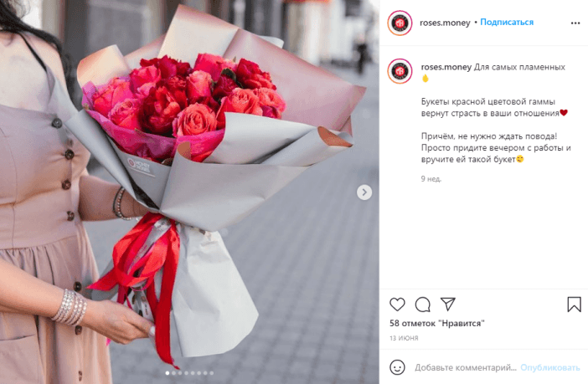Submit comment with Опубликовать button
Screen dimensions: 588x384
(550, 367)
